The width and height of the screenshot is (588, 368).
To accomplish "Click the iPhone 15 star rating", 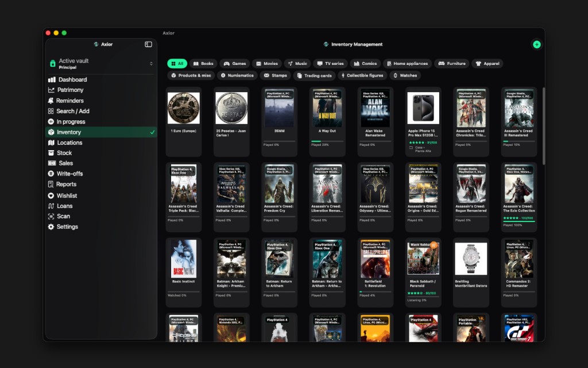I will click(x=416, y=143).
